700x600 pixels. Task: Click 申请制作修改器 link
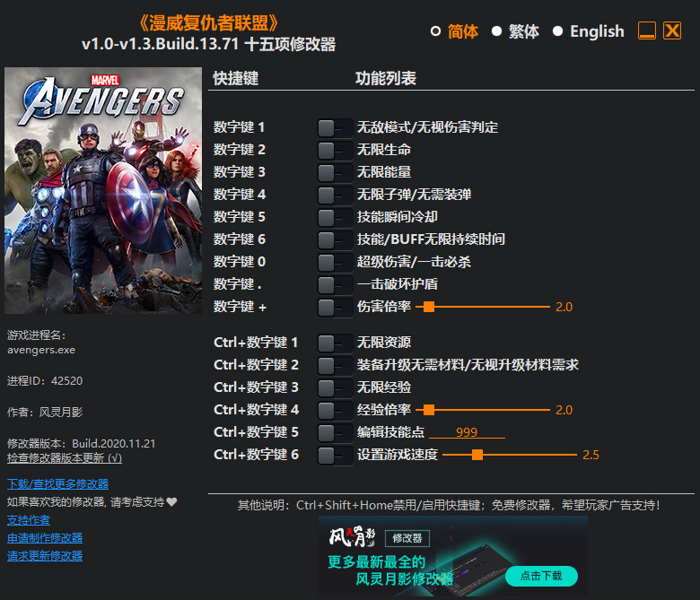45,538
